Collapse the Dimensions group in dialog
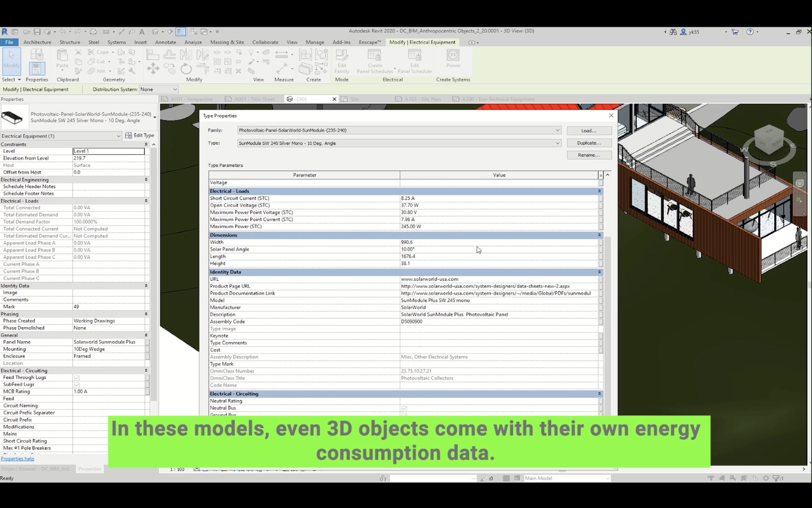812x508 pixels. (x=599, y=235)
